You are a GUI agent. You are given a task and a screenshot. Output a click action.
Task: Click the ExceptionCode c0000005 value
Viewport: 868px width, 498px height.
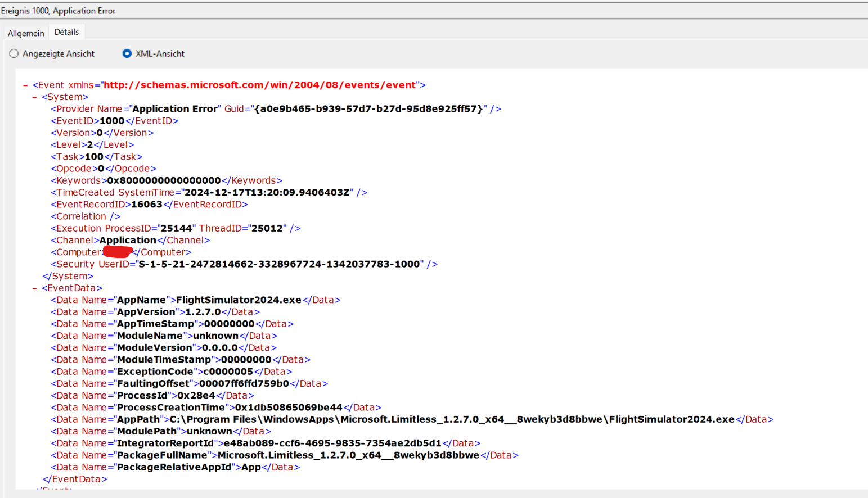click(x=228, y=372)
